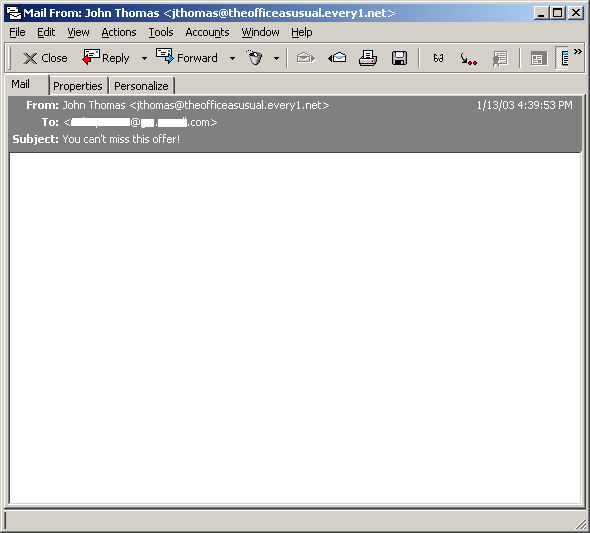Switch to the Properties tab
This screenshot has height=533, width=590.
pos(78,86)
